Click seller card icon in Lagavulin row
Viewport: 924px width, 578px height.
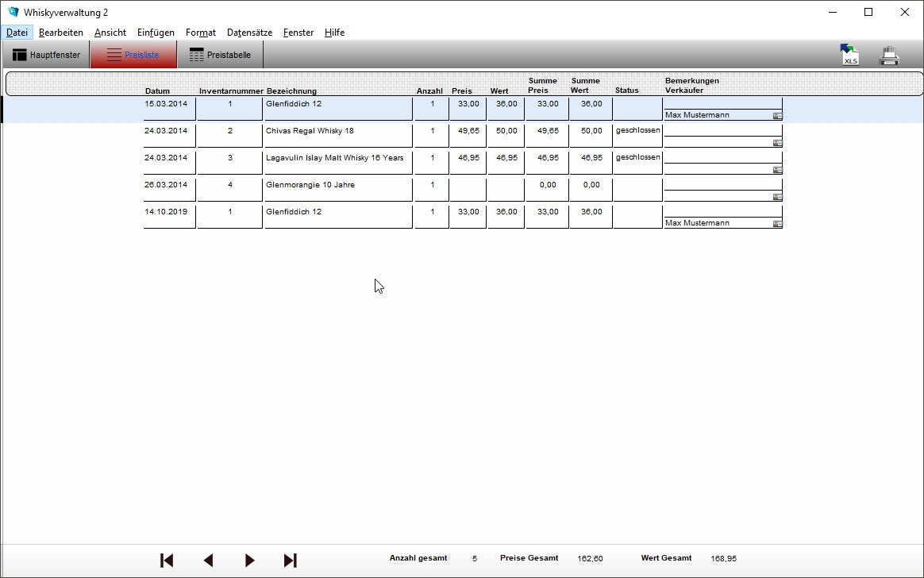click(777, 170)
